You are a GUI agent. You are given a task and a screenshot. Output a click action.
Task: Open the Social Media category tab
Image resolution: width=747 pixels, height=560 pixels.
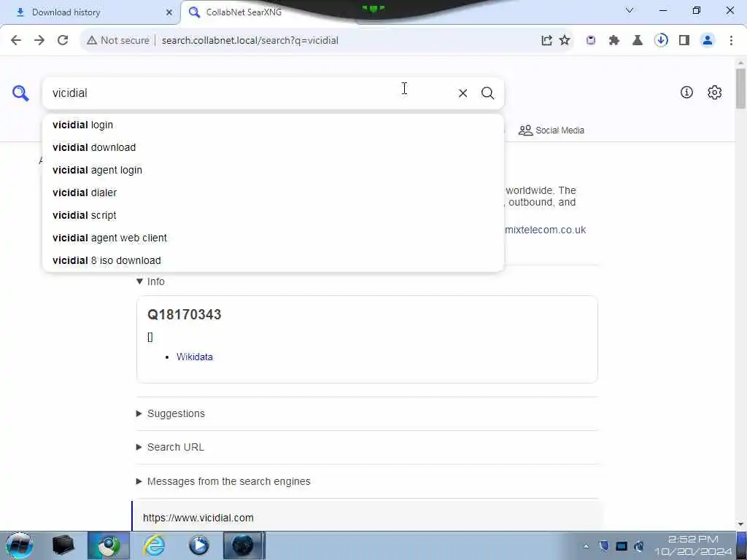click(551, 131)
